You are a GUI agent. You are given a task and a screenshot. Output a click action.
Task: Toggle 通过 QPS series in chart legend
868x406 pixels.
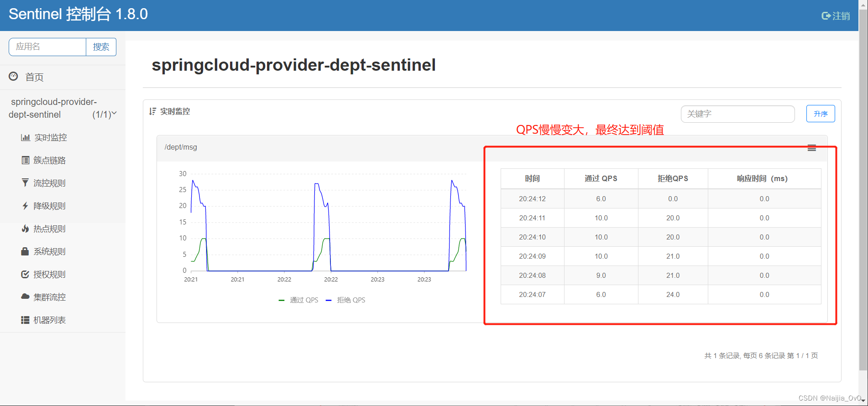tap(298, 300)
